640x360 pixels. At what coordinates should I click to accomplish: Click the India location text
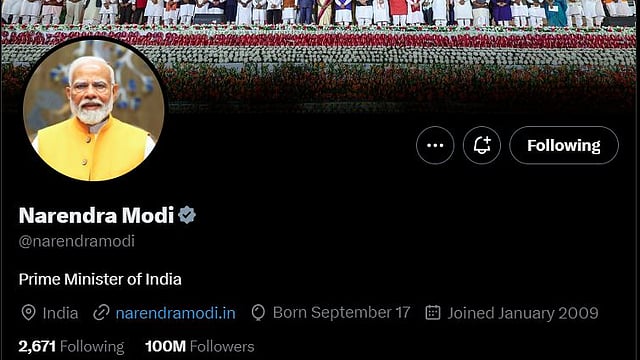[60, 313]
